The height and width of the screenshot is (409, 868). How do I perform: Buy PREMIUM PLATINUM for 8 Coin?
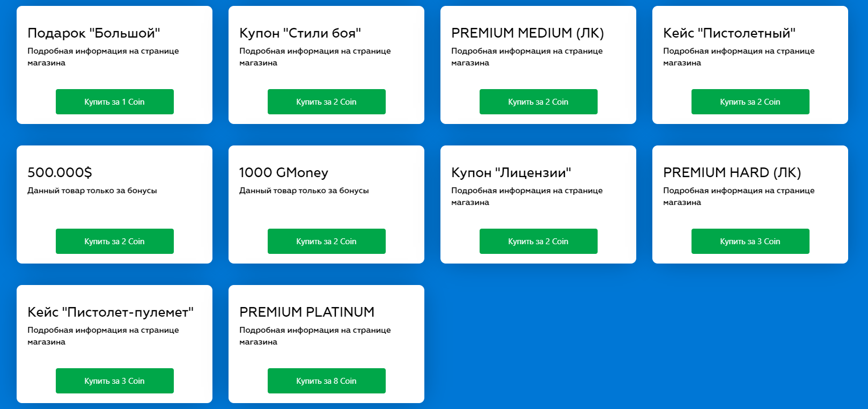pyautogui.click(x=326, y=381)
